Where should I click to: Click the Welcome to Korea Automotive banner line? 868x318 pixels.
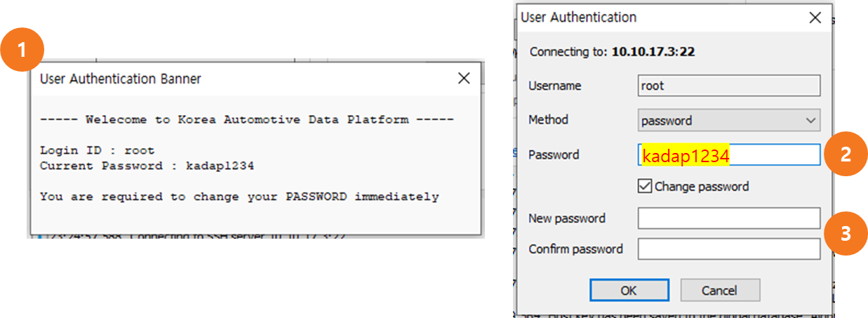246,119
